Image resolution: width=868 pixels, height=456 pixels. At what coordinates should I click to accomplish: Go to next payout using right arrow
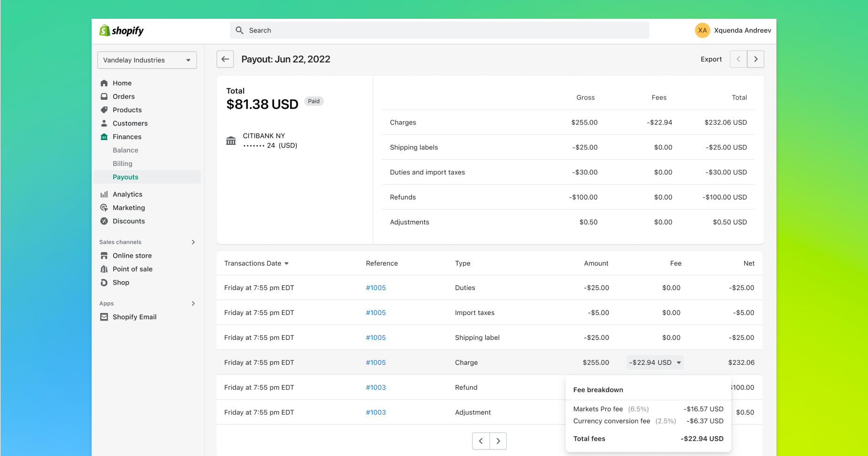[x=756, y=59]
